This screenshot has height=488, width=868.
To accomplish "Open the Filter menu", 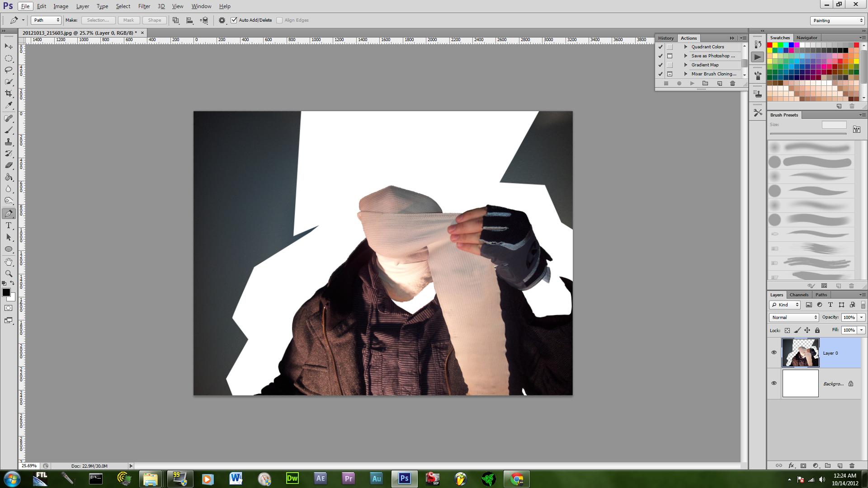I will [144, 6].
